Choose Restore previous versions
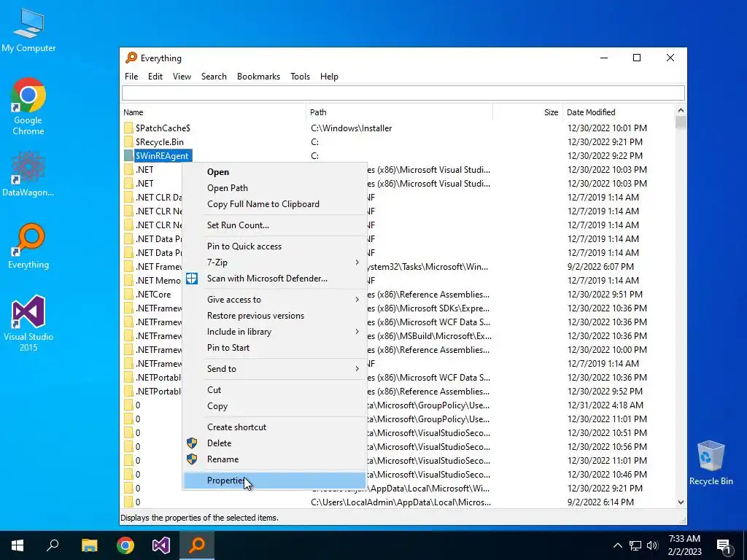The image size is (747, 560). (x=274, y=316)
